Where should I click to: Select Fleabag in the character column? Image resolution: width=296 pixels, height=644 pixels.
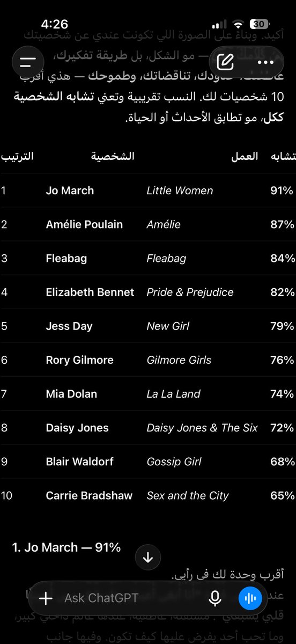click(x=66, y=258)
